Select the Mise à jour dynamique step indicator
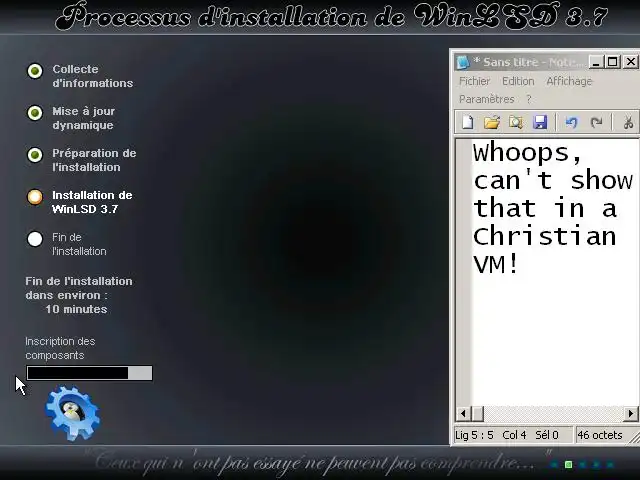 tap(35, 113)
